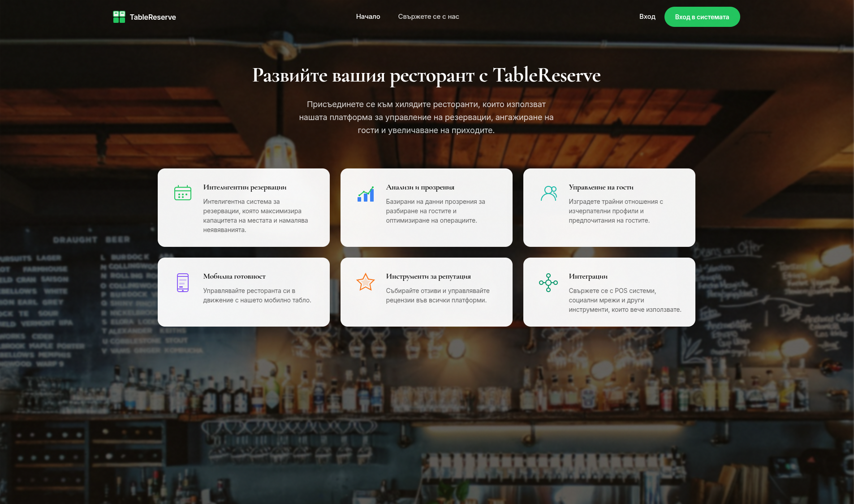Click the bar chart icon for Анализи и прозрения
The height and width of the screenshot is (504, 854).
click(366, 194)
